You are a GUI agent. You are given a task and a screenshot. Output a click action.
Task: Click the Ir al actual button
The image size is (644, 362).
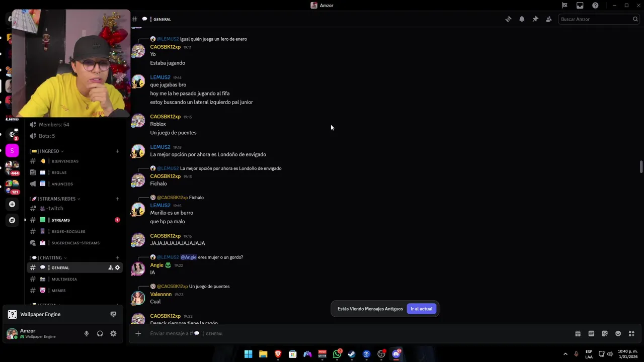pos(421,309)
